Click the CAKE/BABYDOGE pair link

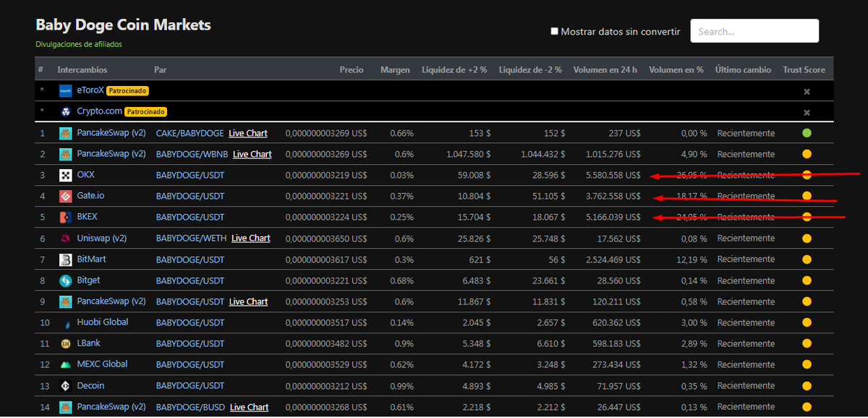pyautogui.click(x=190, y=133)
